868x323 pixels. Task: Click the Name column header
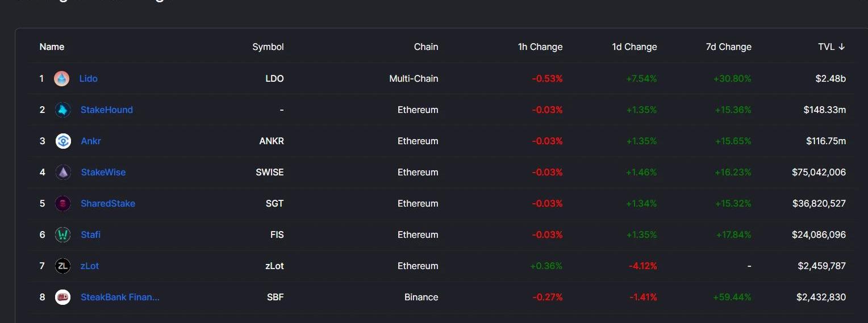[x=52, y=47]
